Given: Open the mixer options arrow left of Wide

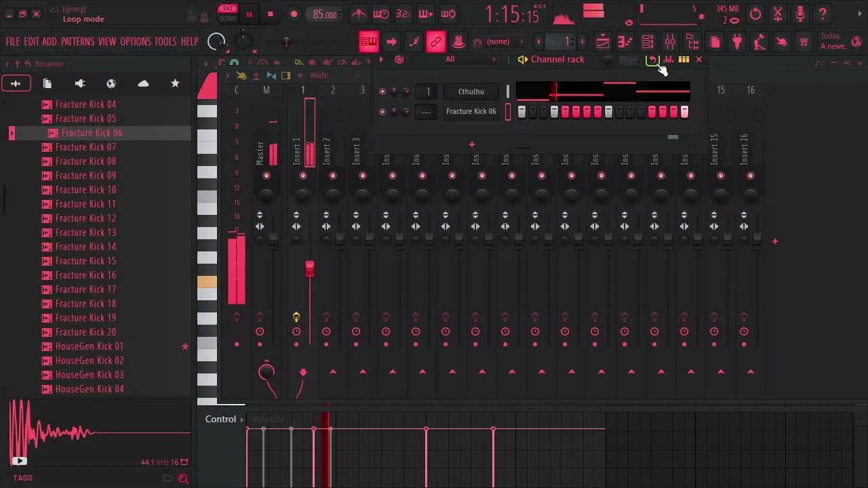Looking at the screenshot, I should [x=228, y=75].
